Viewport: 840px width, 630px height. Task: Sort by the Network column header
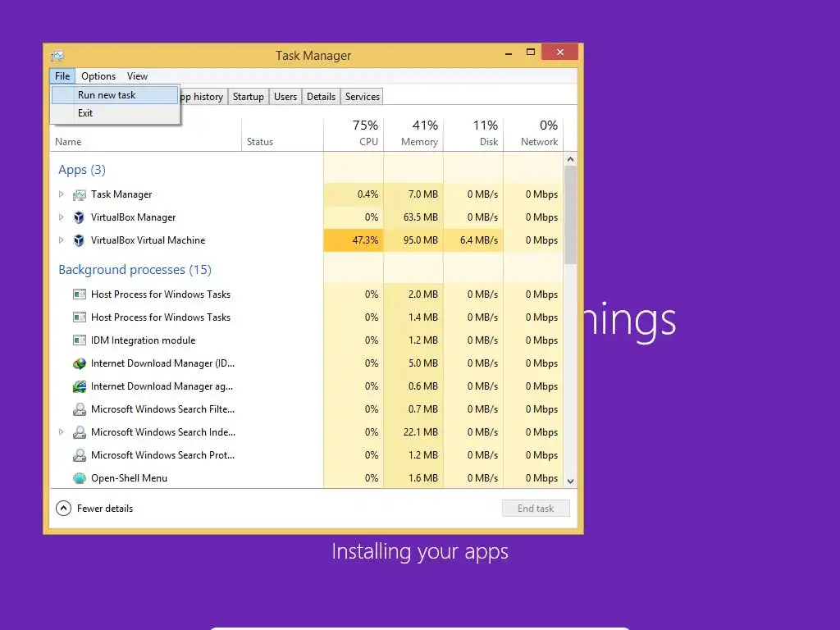tap(533, 133)
